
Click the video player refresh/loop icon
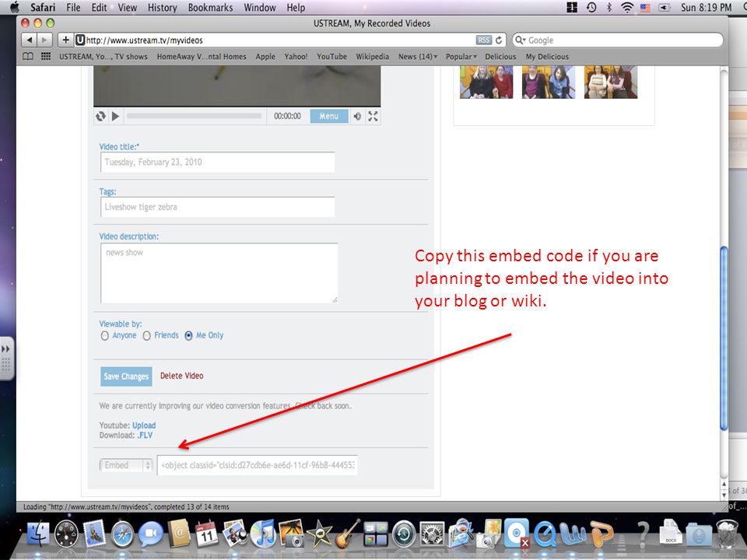(x=100, y=116)
